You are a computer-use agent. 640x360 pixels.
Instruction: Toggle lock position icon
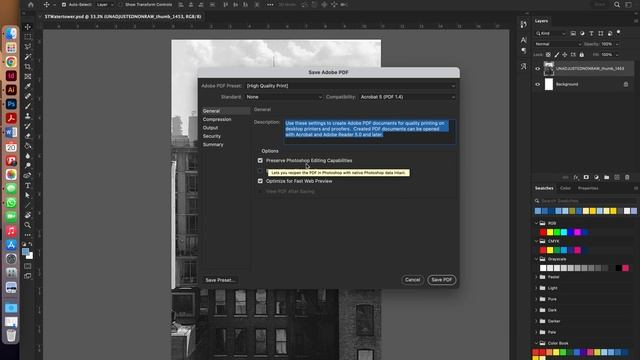tap(565, 55)
